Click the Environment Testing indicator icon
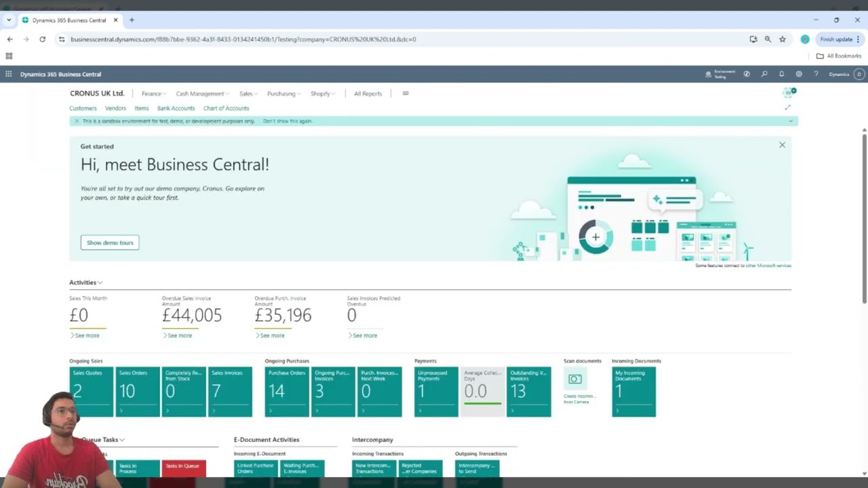Viewport: 868px width, 488px height. coord(709,74)
